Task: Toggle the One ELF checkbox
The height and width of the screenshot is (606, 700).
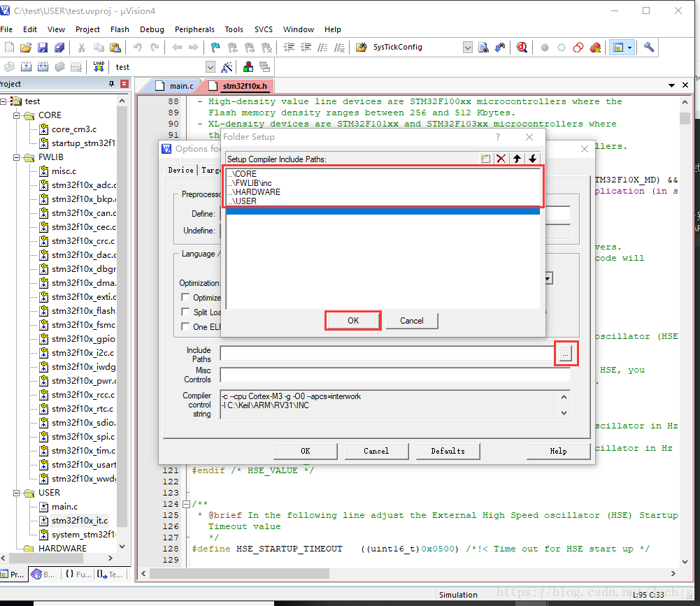Action: [x=185, y=326]
